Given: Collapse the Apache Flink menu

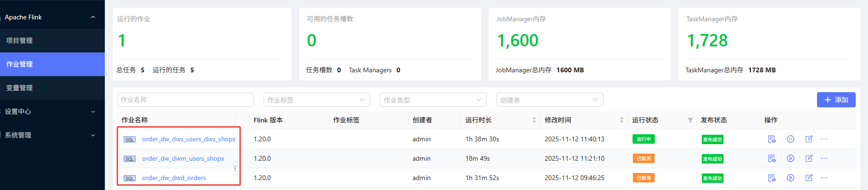Looking at the screenshot, I should click(93, 17).
